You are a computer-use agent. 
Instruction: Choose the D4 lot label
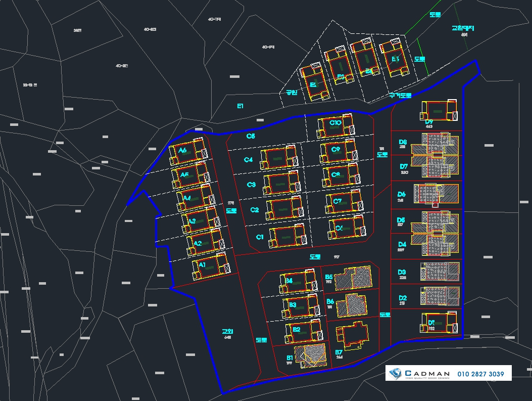point(402,244)
